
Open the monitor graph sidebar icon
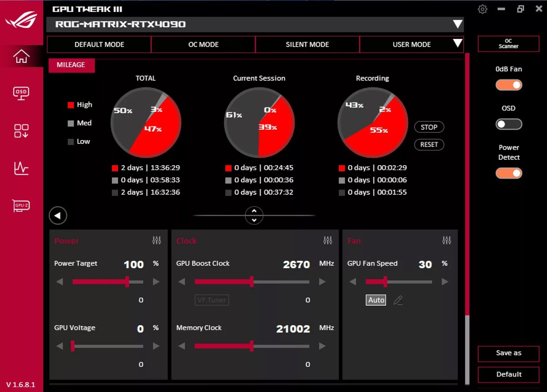click(x=21, y=168)
